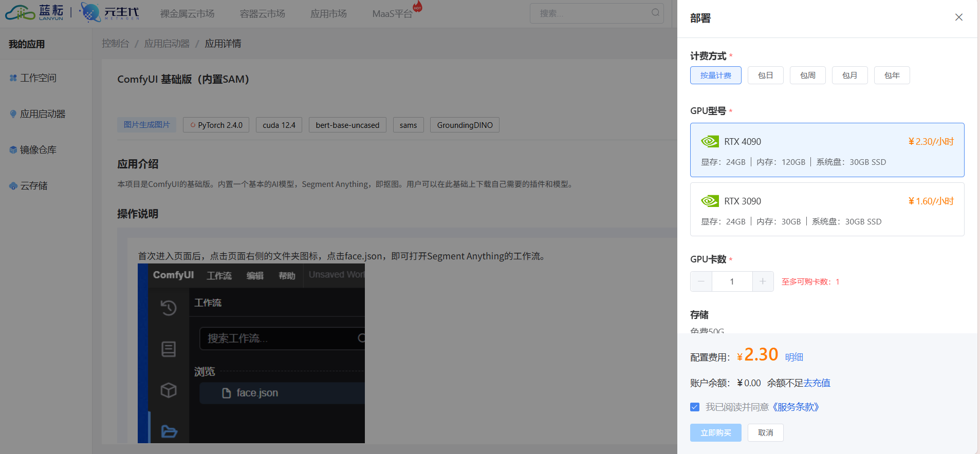Click the 图片生成图片 tag
The height and width of the screenshot is (454, 980).
tap(146, 125)
